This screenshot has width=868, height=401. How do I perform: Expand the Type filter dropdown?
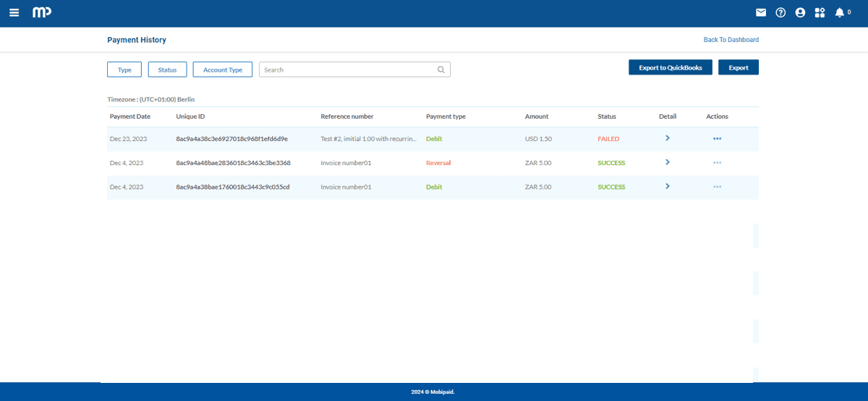coord(124,69)
